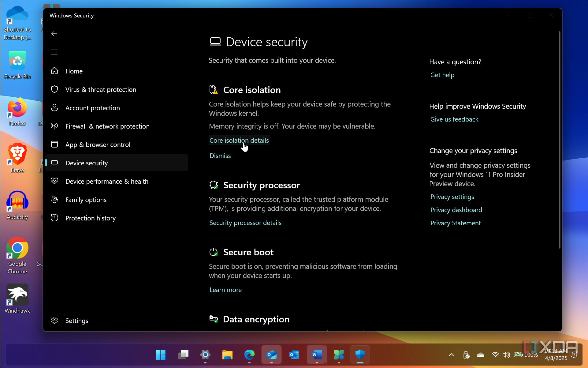Click the Data encryption lock icon
The height and width of the screenshot is (368, 588).
[214, 319]
